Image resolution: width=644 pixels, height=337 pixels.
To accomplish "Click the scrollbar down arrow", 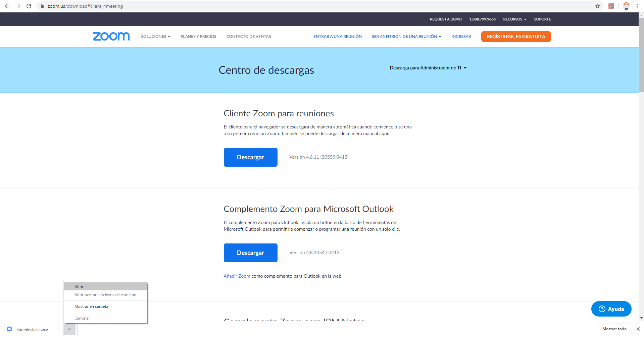I will [641, 318].
